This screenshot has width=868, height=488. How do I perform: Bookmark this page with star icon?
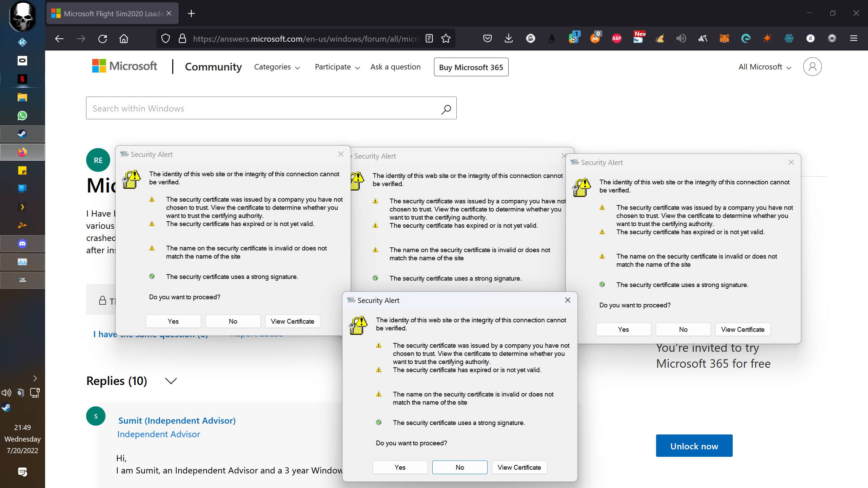coord(446,39)
